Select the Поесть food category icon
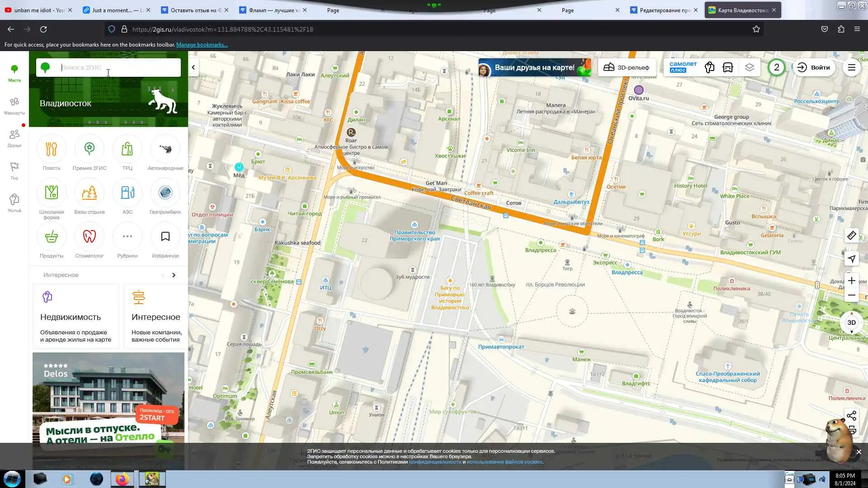 point(52,149)
